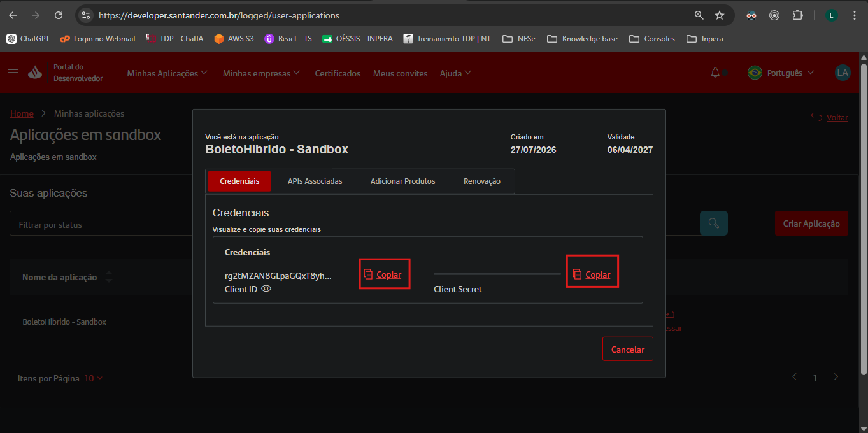Reload the page with the refresh icon

click(59, 15)
